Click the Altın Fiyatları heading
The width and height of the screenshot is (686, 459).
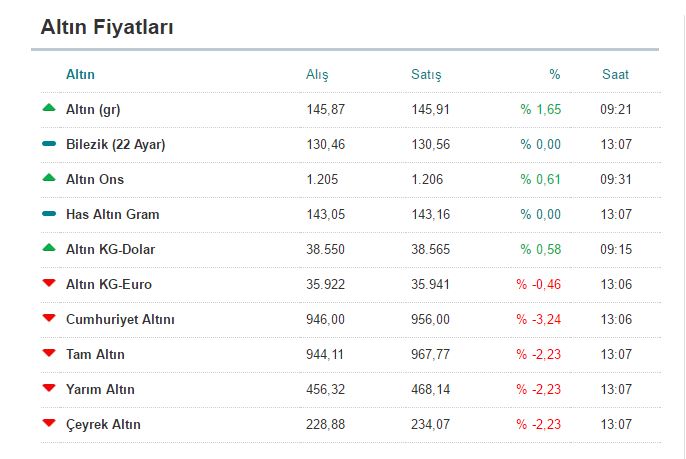pyautogui.click(x=107, y=28)
